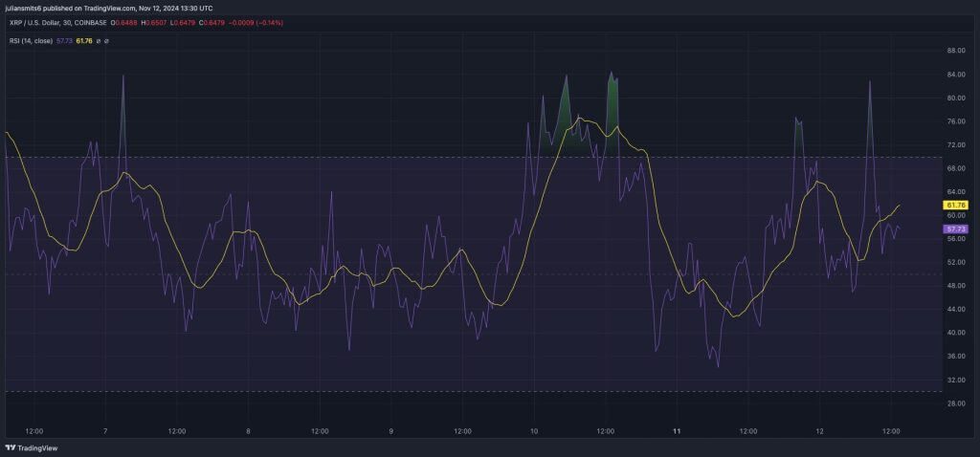Click the 36.00 level on the price scale
Screen dimensions: 980x457
click(x=956, y=357)
